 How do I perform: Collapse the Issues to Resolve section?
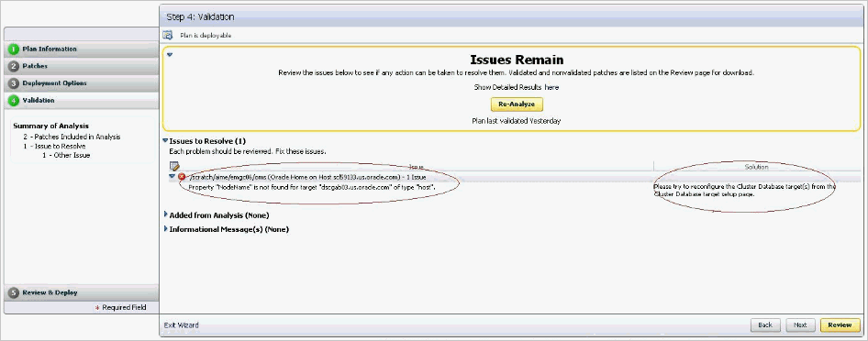click(x=165, y=141)
